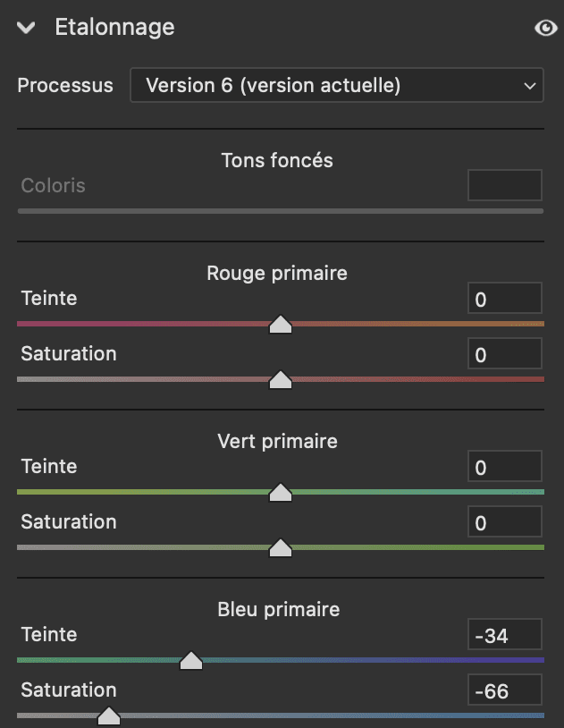Toggle the Etalonnage panel eye visibility icon
This screenshot has width=564, height=728.
[545, 29]
